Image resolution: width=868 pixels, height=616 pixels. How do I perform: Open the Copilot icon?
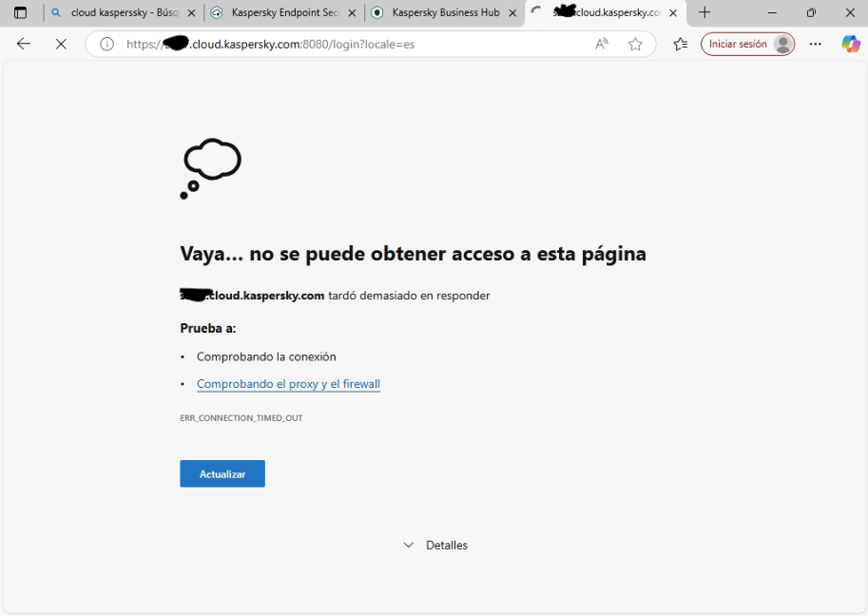[x=851, y=45]
